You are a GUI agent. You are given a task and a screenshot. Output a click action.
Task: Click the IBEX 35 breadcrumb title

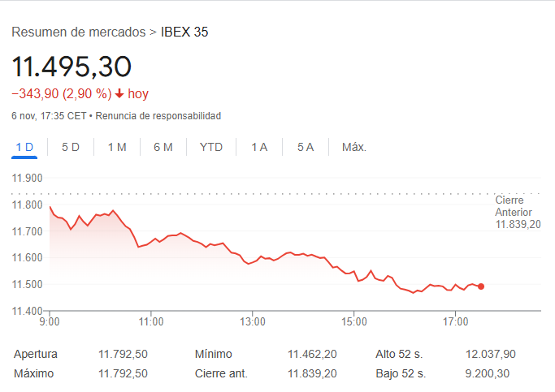tap(185, 32)
